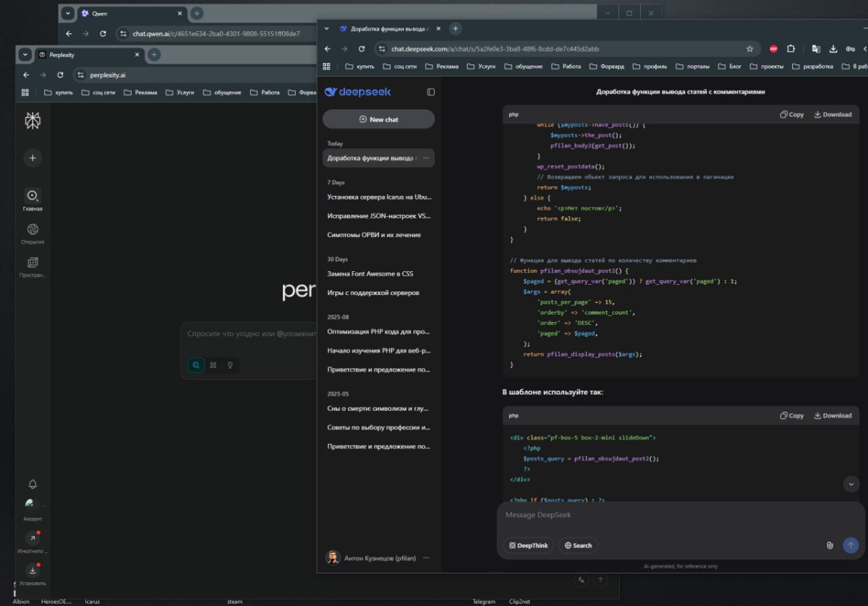Open the Perplexity Главная search icon
This screenshot has width=868, height=606.
(x=33, y=195)
